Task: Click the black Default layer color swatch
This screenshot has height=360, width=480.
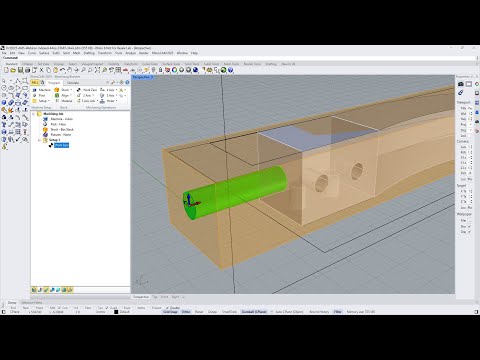Action: point(116,312)
